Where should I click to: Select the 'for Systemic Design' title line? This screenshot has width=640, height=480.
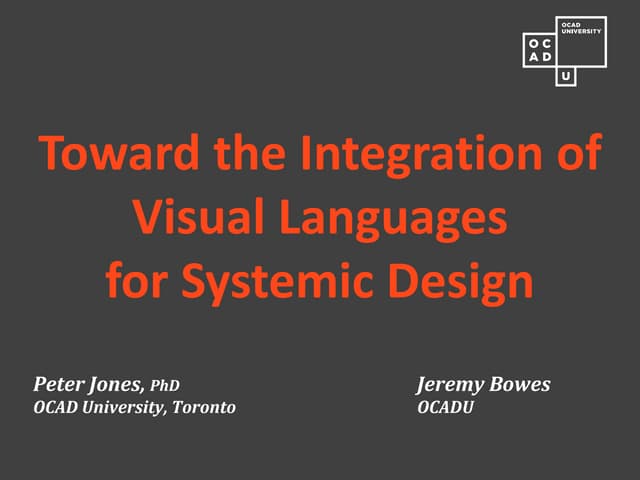pos(320,283)
